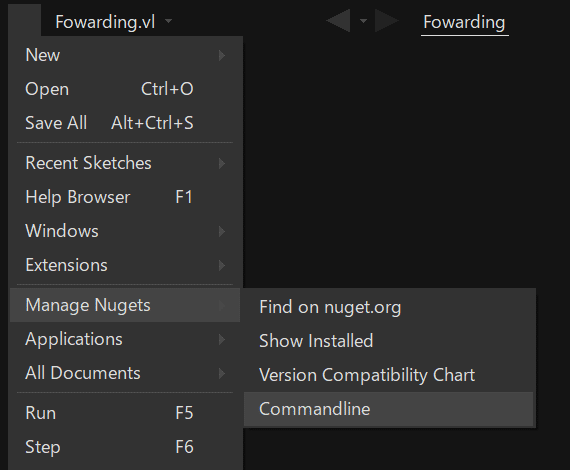Click the forward navigation arrow
Screen dimensions: 570x470
click(x=387, y=21)
